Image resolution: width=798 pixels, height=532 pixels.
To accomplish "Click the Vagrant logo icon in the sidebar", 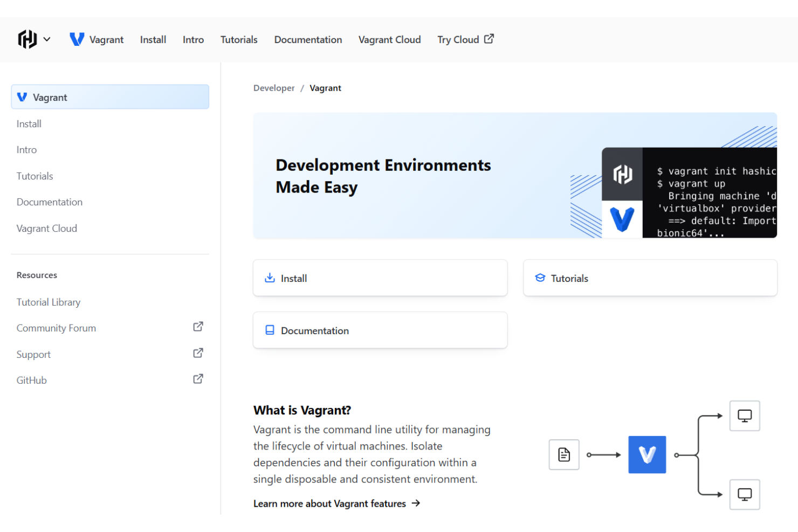I will 22,96.
